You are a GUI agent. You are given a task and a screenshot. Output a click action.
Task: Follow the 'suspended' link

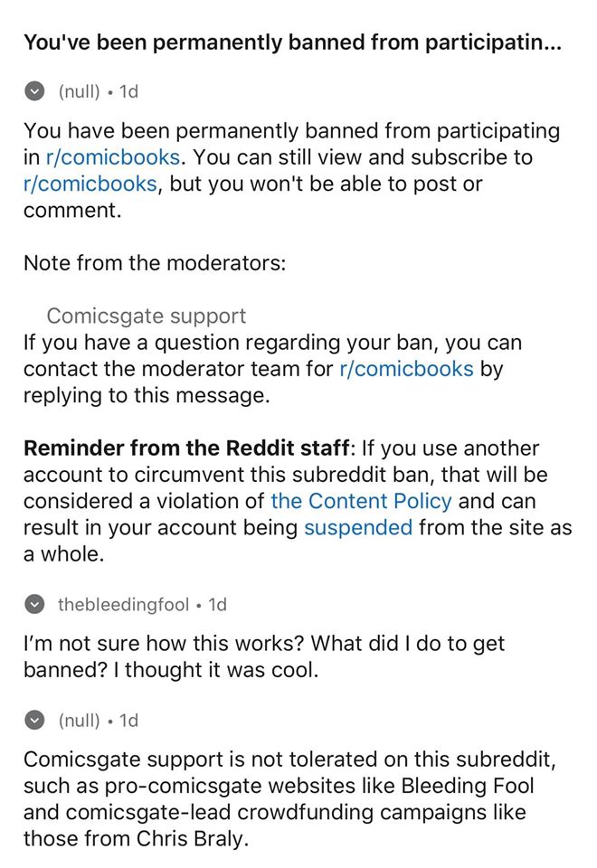[x=357, y=527]
